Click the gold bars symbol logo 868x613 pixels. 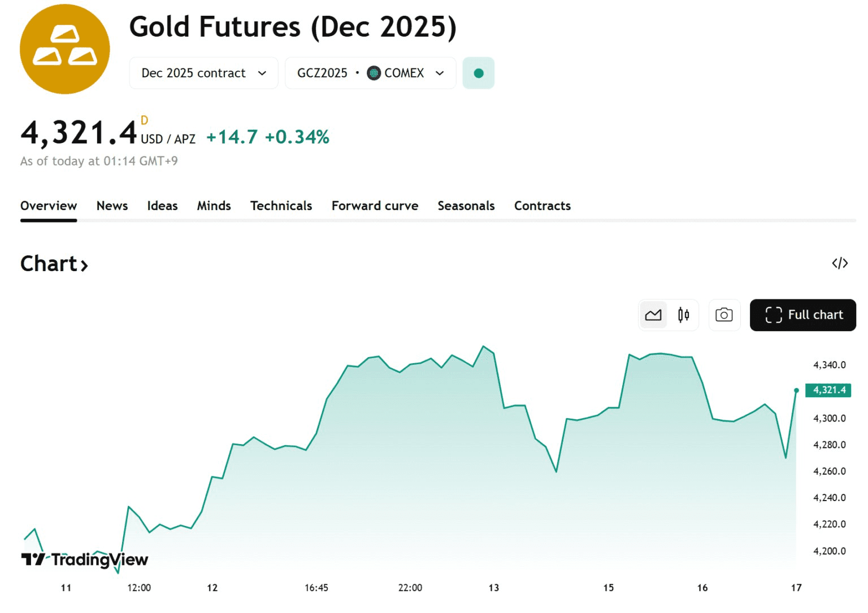pos(65,49)
